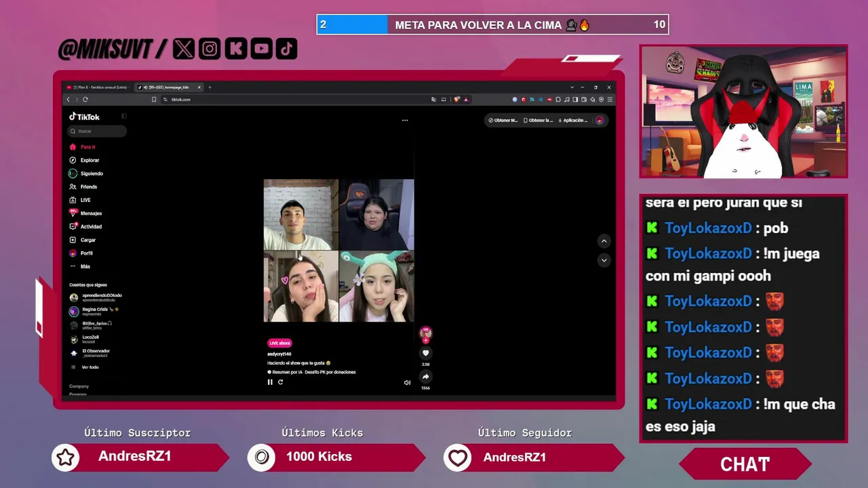Open the media control music note icon
This screenshot has height=488, width=868.
click(x=567, y=100)
